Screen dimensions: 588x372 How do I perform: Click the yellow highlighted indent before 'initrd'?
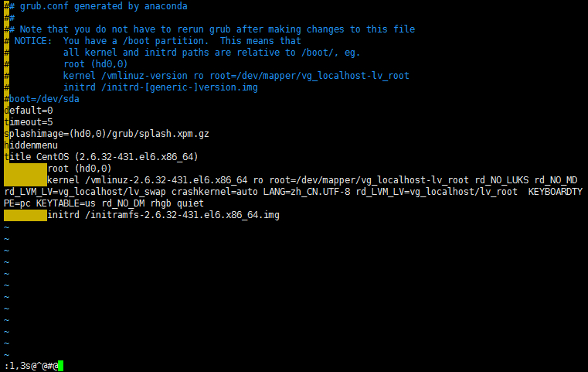click(x=25, y=215)
